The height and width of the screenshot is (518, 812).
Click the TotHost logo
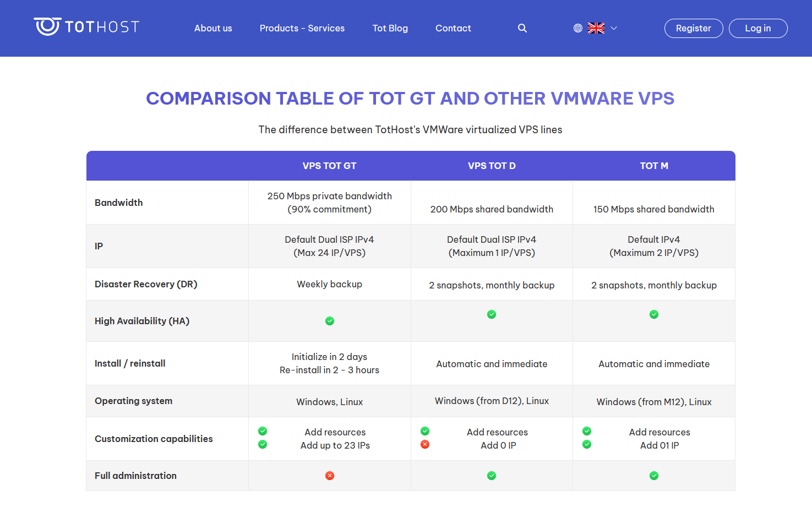coord(86,26)
